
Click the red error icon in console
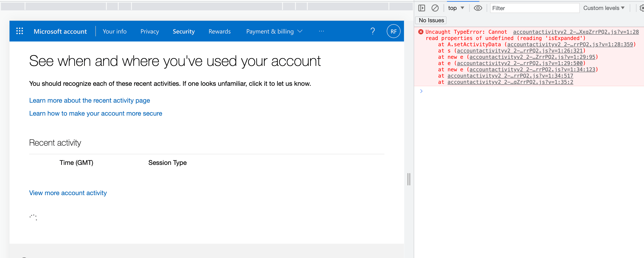(x=421, y=32)
